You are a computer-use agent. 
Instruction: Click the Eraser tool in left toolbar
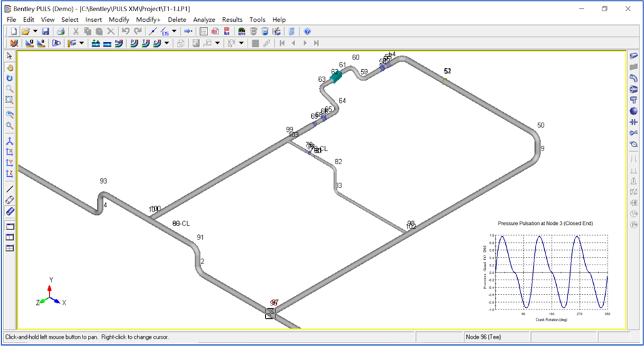click(x=9, y=200)
